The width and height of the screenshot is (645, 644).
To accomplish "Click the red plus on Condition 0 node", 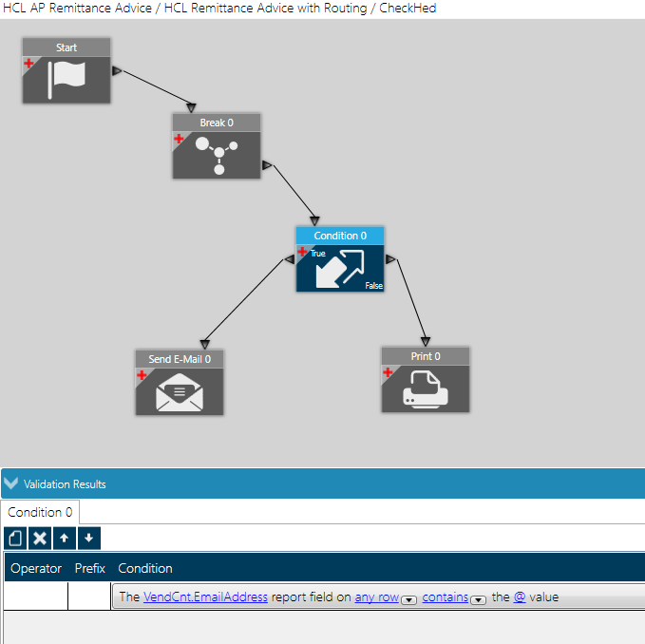I will pos(302,252).
